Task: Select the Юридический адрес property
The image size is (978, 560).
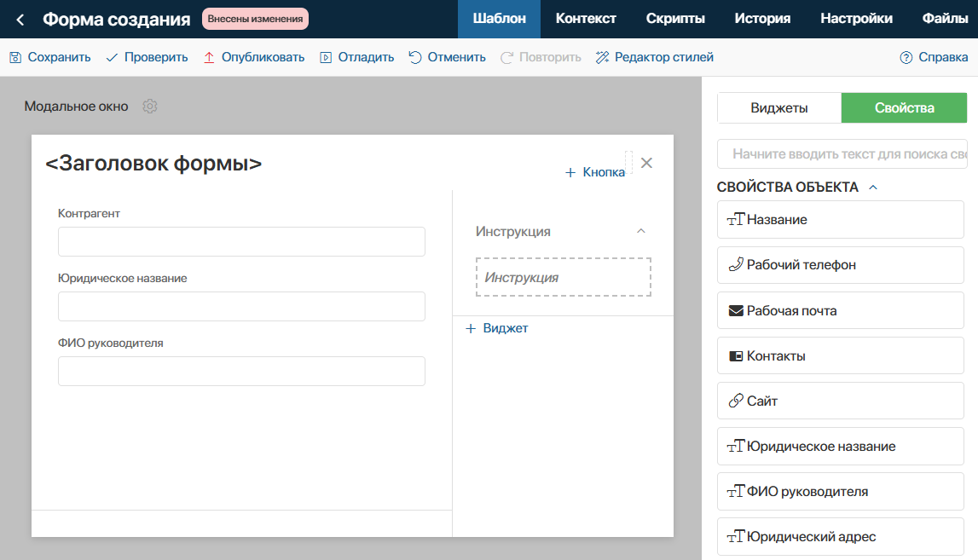Action: click(x=840, y=536)
